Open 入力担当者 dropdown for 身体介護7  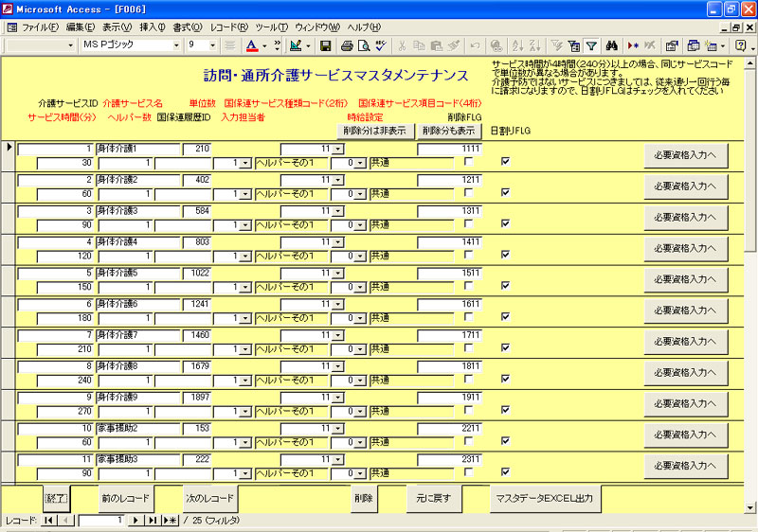coord(245,349)
